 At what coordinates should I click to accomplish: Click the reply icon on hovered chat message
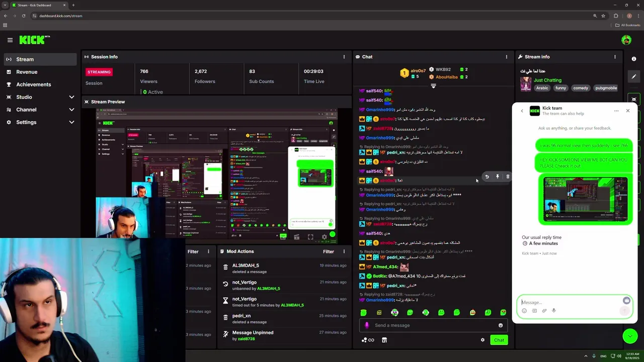[487, 176]
